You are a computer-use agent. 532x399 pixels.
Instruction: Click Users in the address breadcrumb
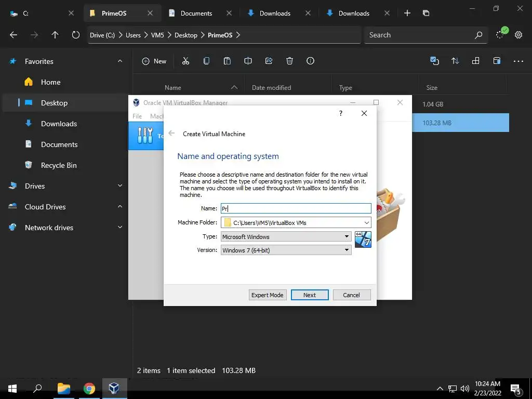click(133, 35)
